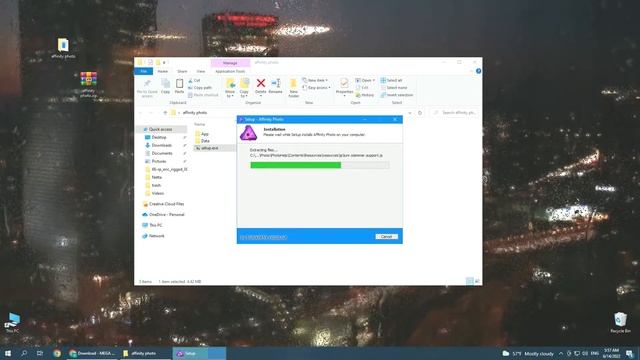Open Desktop in the navigation pane

[159, 138]
